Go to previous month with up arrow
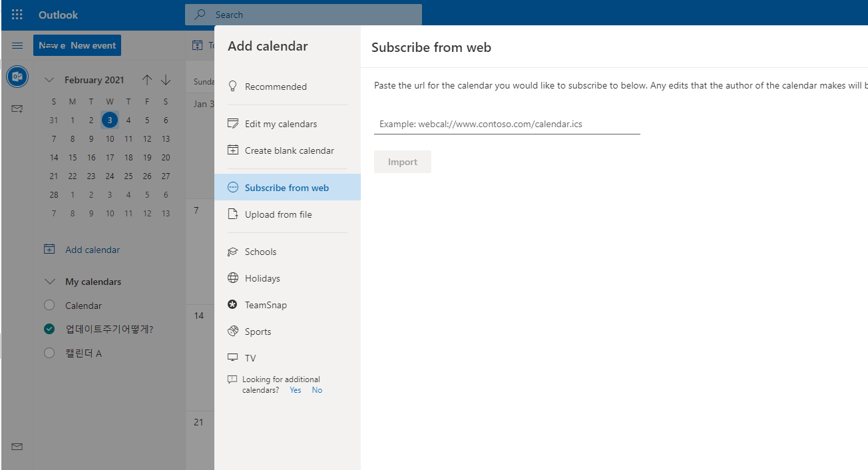 pyautogui.click(x=146, y=79)
